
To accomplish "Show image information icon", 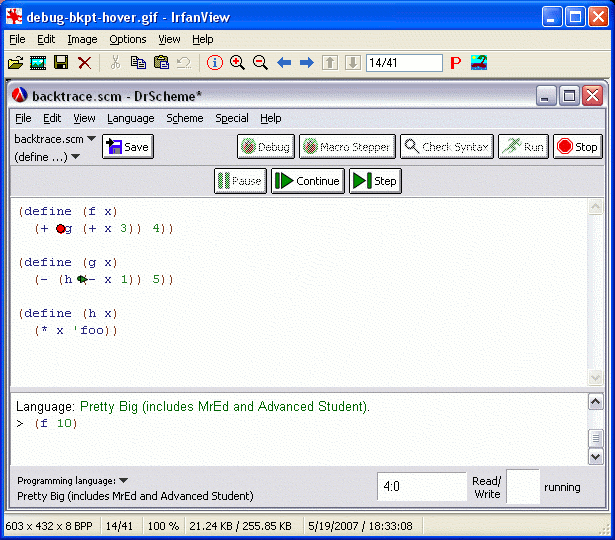I will (215, 63).
